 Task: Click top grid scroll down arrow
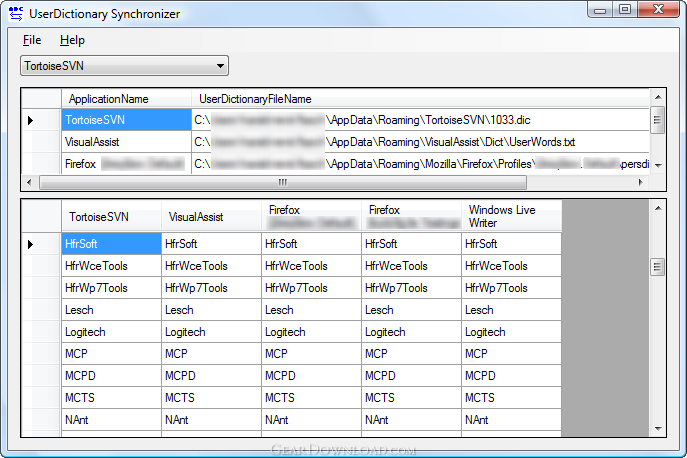point(658,165)
